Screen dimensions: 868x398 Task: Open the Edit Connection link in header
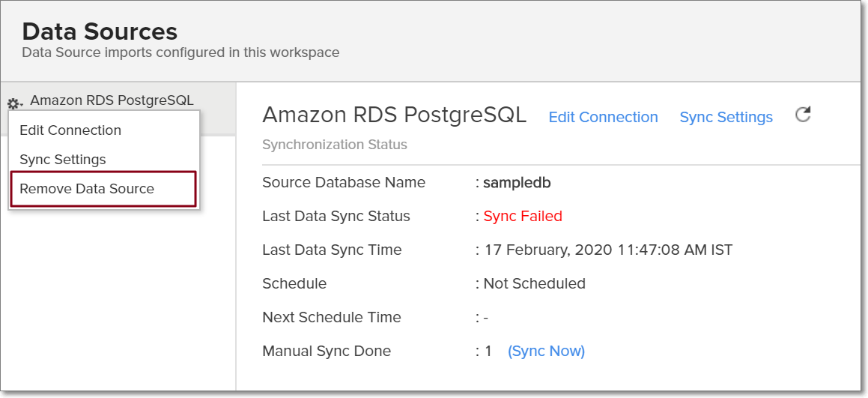point(603,117)
